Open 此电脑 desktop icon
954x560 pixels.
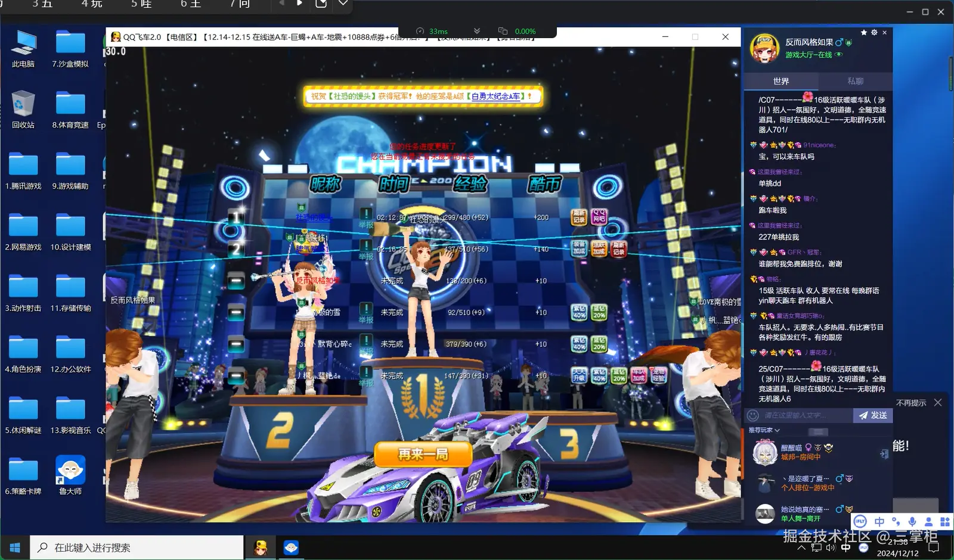click(23, 48)
